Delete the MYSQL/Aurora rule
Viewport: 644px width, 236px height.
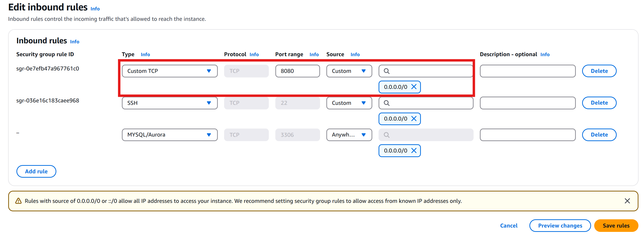pos(599,135)
